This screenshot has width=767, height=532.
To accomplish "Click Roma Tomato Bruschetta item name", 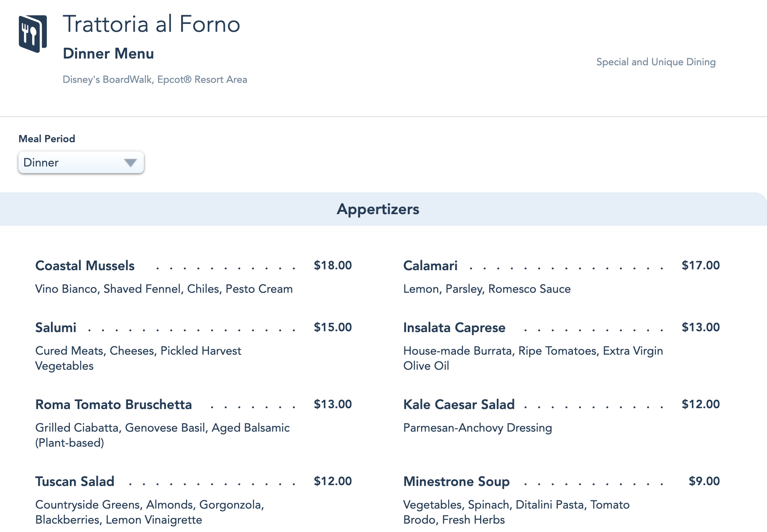I will point(113,404).
